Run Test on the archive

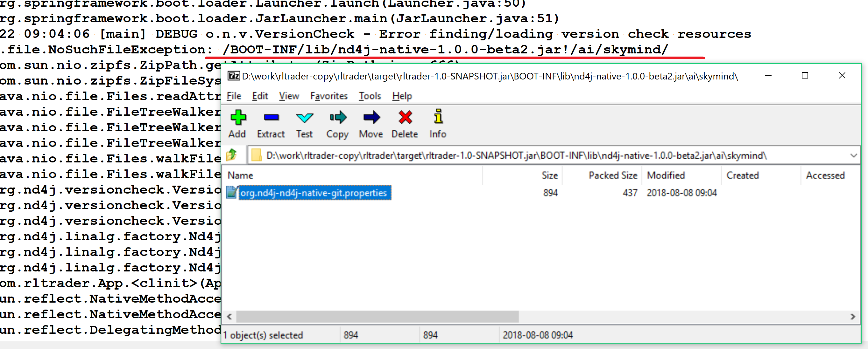coord(304,118)
